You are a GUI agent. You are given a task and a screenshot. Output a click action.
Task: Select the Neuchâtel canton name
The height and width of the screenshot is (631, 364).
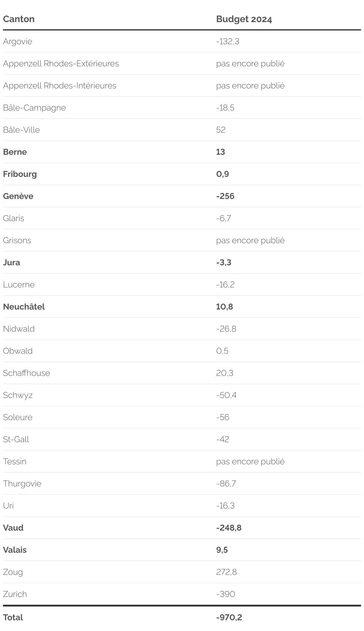pos(24,307)
